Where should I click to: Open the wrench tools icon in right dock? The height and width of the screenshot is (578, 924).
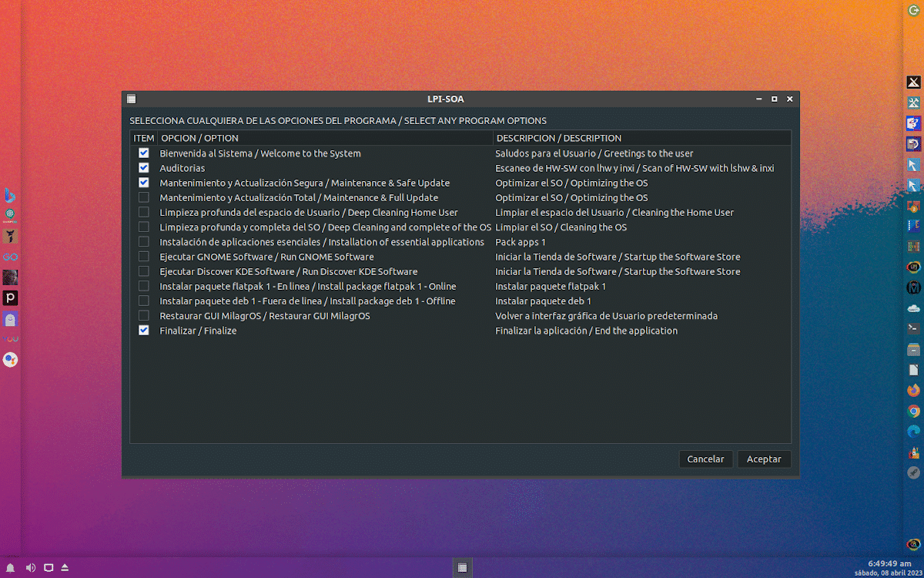[914, 102]
